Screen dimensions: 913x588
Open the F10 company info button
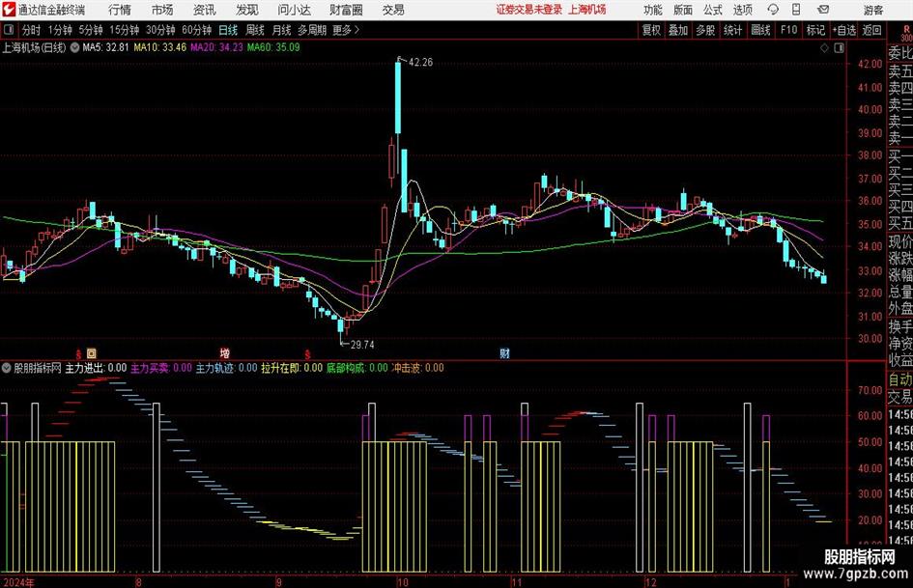point(789,30)
